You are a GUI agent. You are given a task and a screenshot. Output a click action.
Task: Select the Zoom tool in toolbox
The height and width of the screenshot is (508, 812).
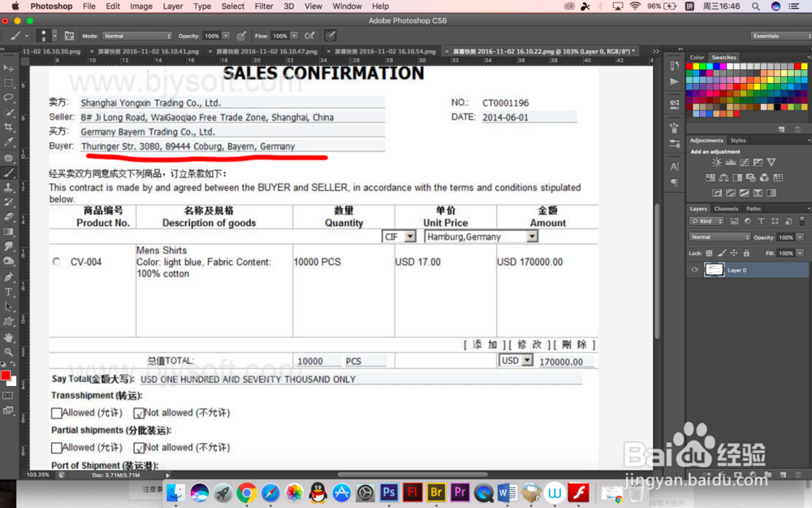click(x=8, y=352)
